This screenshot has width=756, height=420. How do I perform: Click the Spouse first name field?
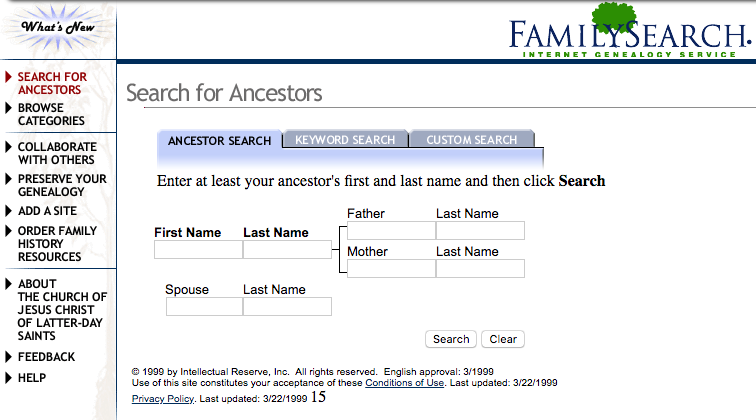(x=204, y=307)
